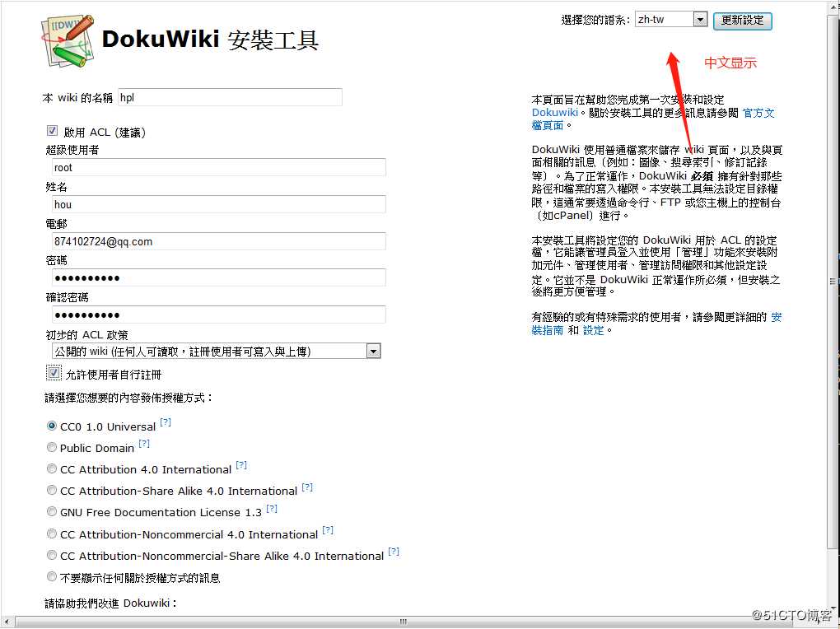Open the 初步的 ACL 政策 dropdown

click(x=217, y=352)
